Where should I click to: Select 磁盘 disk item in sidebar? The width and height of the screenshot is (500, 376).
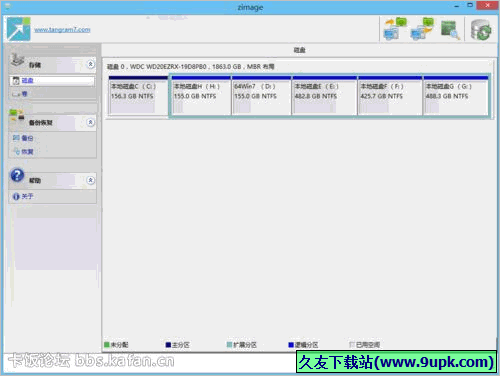52,81
